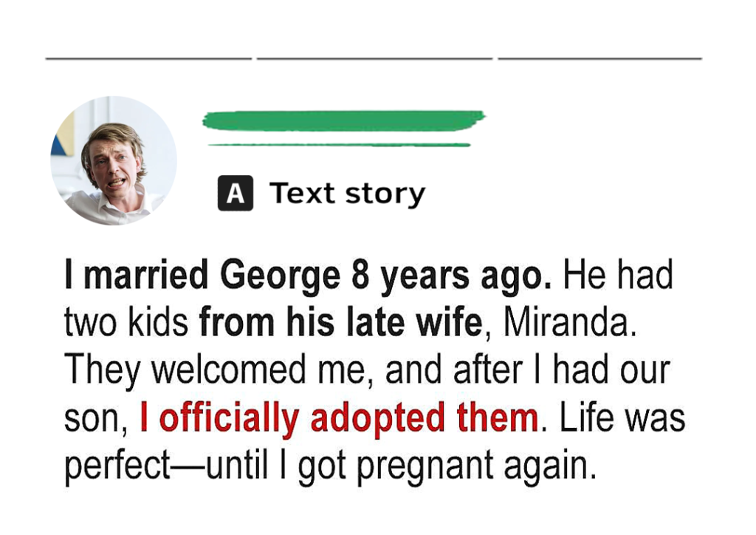
Task: Click the words "two kids"
Action: click(x=126, y=322)
